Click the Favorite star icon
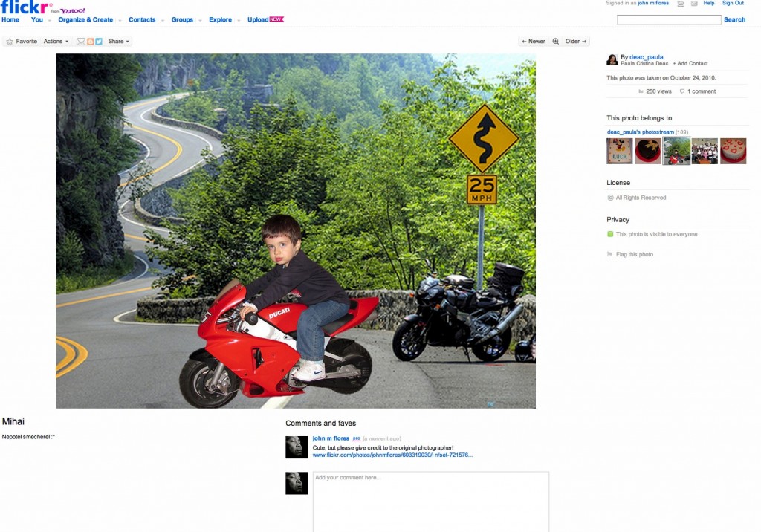Screen dimensions: 761x532 (10, 42)
